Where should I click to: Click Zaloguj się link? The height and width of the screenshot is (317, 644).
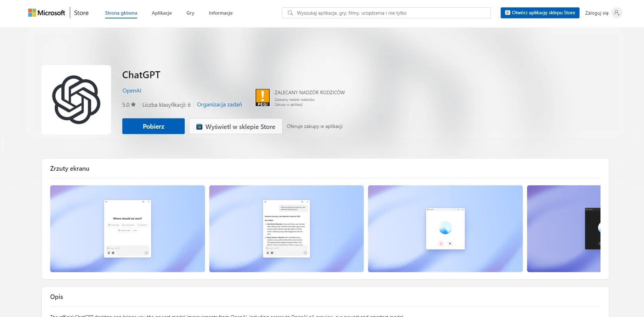(597, 13)
